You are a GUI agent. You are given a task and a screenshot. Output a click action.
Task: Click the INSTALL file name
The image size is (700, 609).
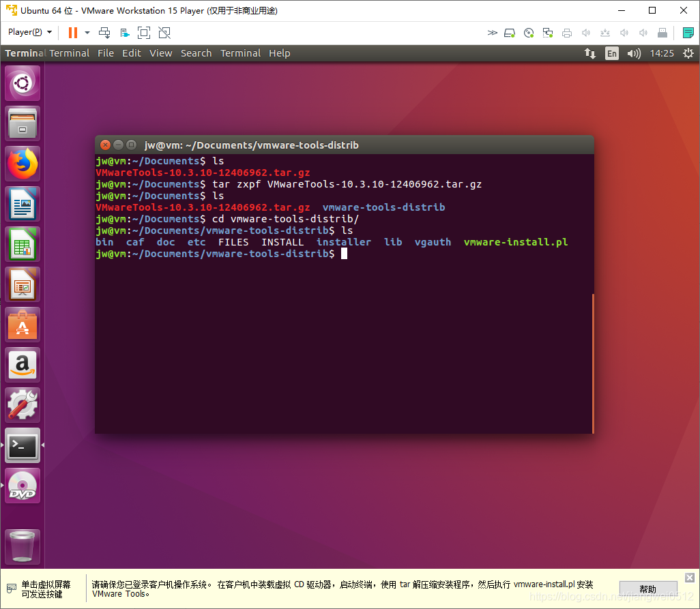pyautogui.click(x=282, y=242)
